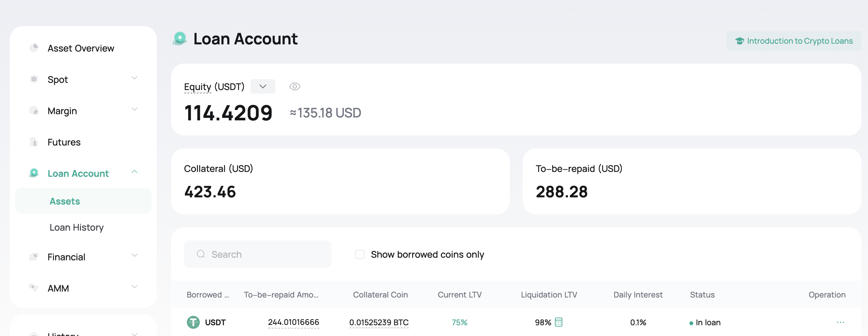Click the In loan status text
The image size is (868, 336).
coord(708,322)
